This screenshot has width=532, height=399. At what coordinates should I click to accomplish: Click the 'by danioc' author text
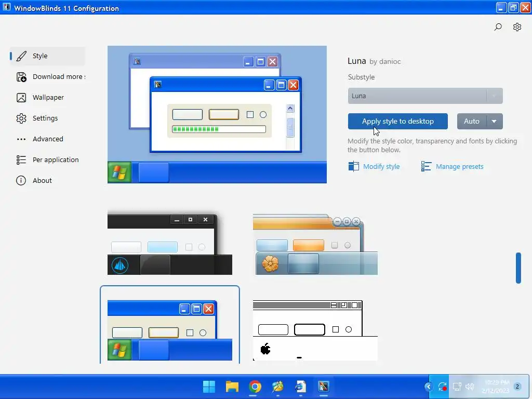click(385, 62)
